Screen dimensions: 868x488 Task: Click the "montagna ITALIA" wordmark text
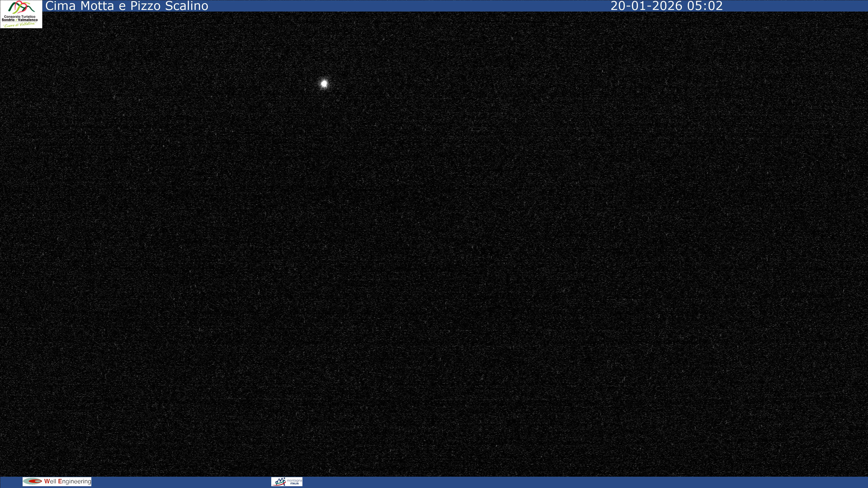tap(294, 482)
